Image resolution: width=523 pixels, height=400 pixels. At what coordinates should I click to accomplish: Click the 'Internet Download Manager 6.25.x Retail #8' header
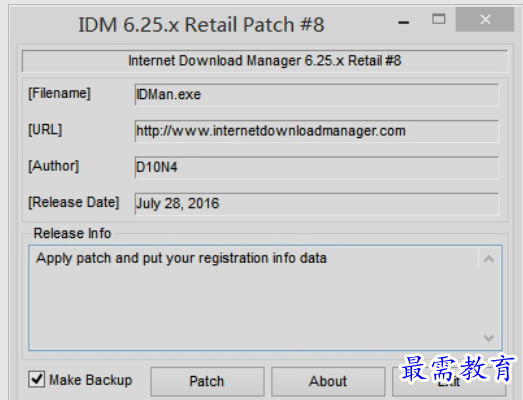[x=265, y=61]
